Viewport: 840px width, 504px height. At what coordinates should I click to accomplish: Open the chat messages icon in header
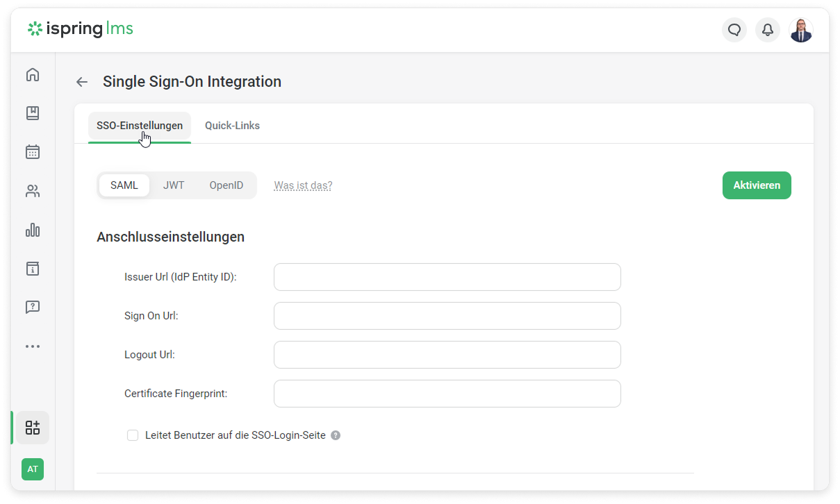click(x=734, y=30)
